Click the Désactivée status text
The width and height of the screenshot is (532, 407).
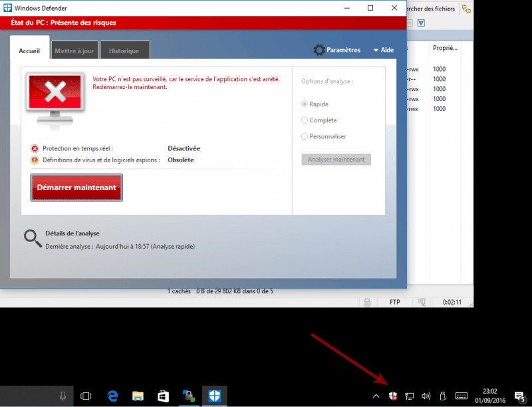click(184, 148)
